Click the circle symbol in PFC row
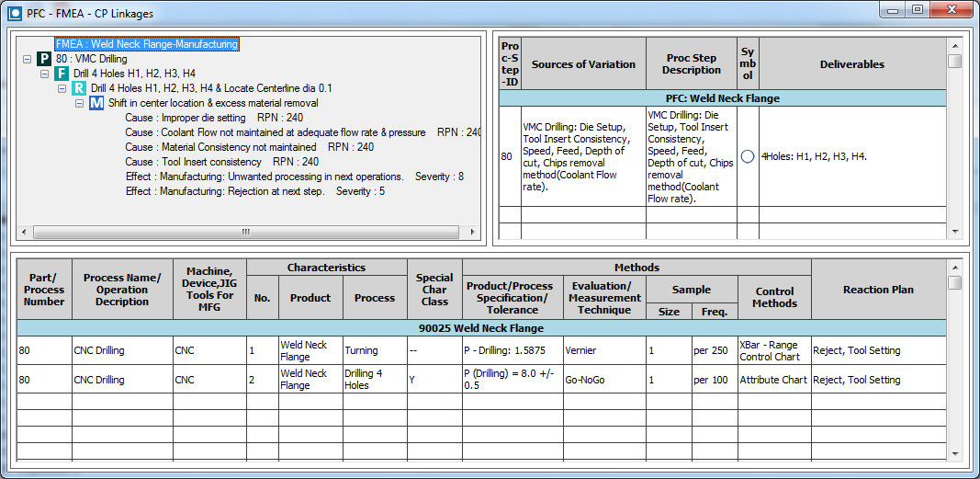 coord(748,156)
